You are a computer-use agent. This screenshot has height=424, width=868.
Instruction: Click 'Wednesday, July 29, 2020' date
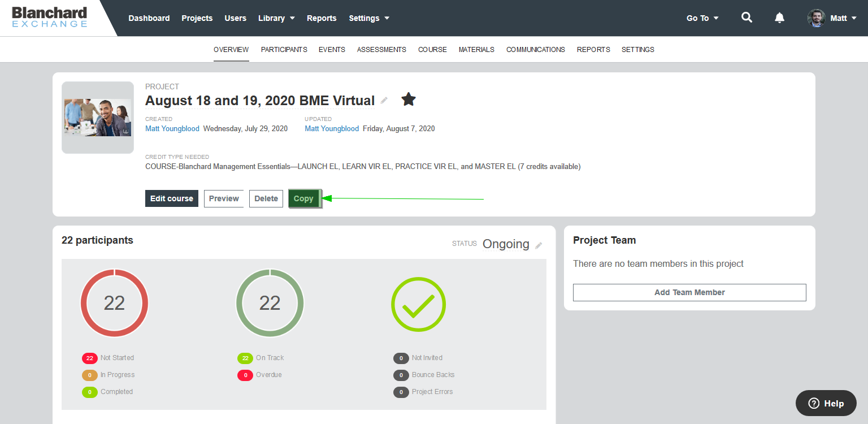(x=245, y=129)
